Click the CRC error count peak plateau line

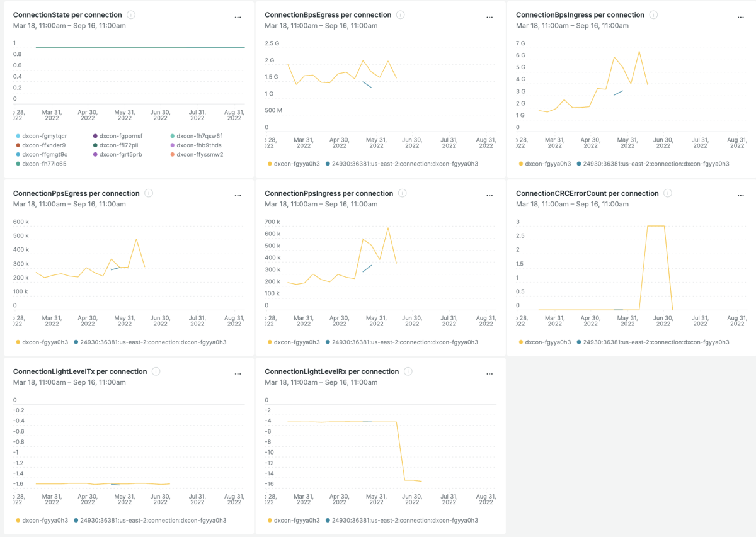coord(656,226)
